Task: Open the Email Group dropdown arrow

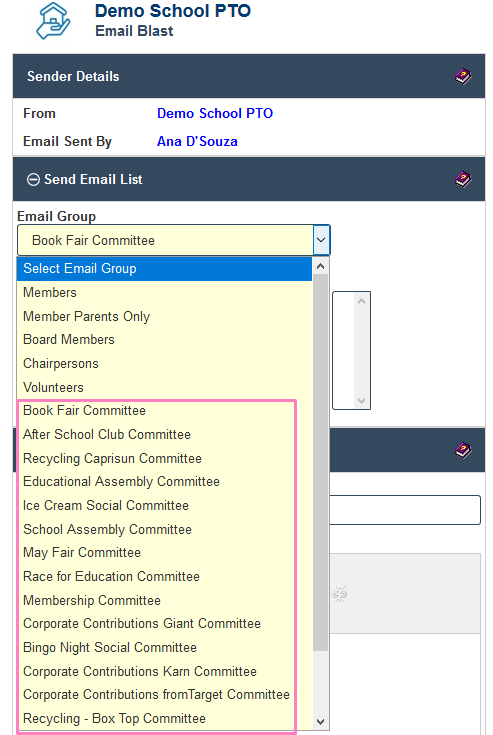Action: pyautogui.click(x=321, y=240)
